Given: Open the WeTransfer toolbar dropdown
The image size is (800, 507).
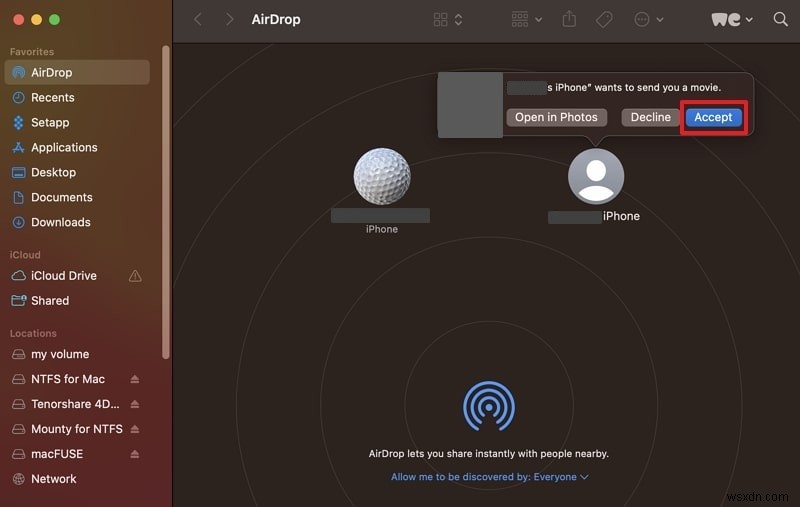Looking at the screenshot, I should tap(732, 19).
